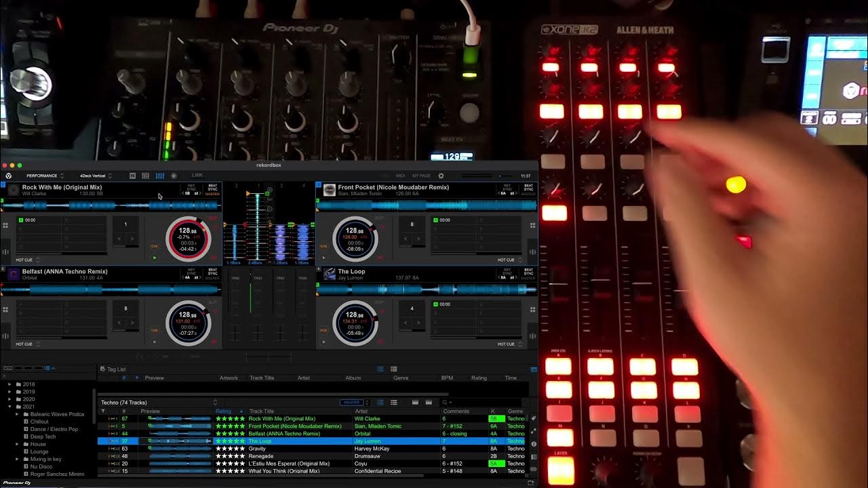Toggle the FX panel icon
868x488 pixels.
(x=132, y=176)
